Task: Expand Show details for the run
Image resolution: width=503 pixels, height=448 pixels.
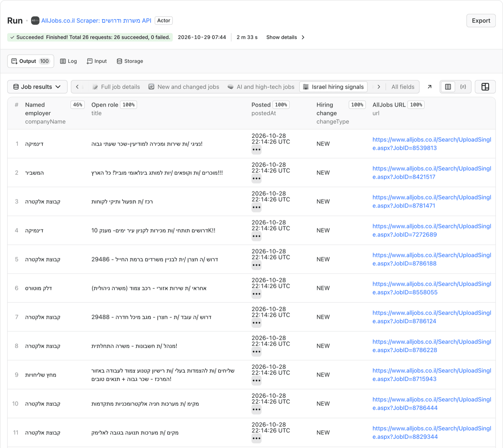Action: coord(286,37)
